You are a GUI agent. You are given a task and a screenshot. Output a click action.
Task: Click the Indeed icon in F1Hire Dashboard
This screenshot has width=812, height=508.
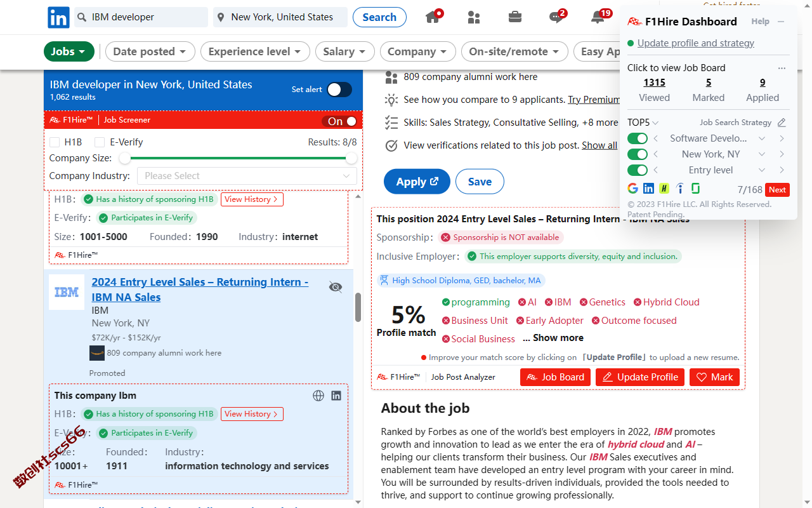[x=680, y=189]
